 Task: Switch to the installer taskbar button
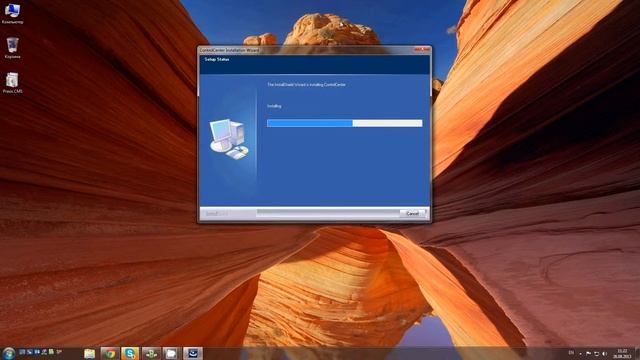192,353
